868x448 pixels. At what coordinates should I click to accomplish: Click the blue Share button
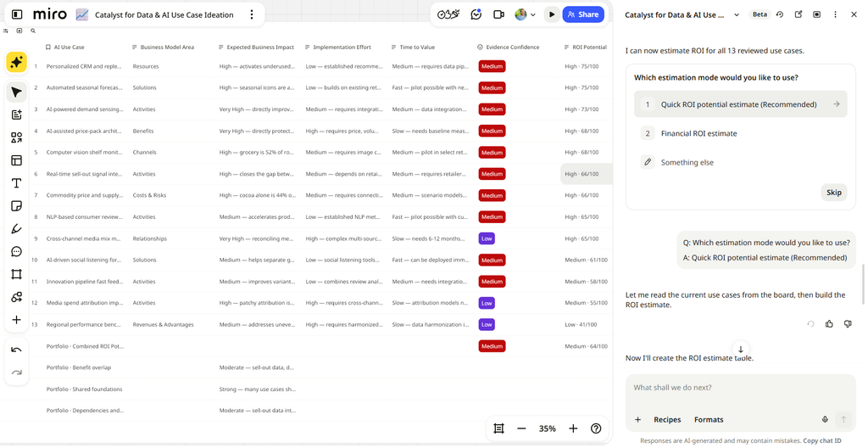(x=583, y=14)
